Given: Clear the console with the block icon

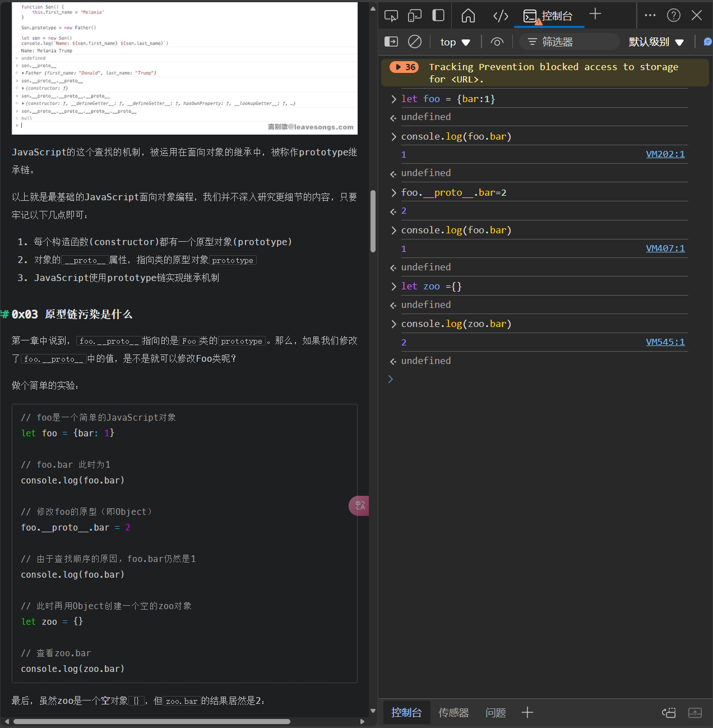Looking at the screenshot, I should pyautogui.click(x=414, y=42).
